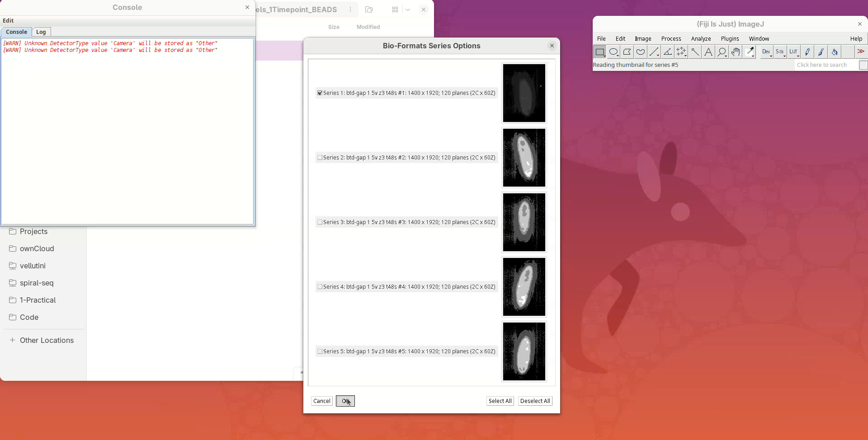The image size is (868, 440).
Task: Switch to the Log tab
Action: point(41,32)
